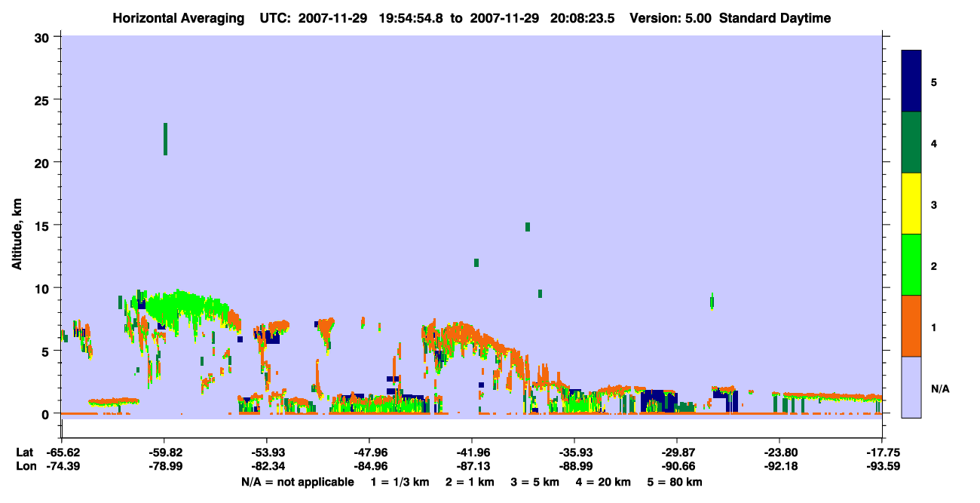
Task: Click the 'Lon' axis row label
Action: coord(25,466)
